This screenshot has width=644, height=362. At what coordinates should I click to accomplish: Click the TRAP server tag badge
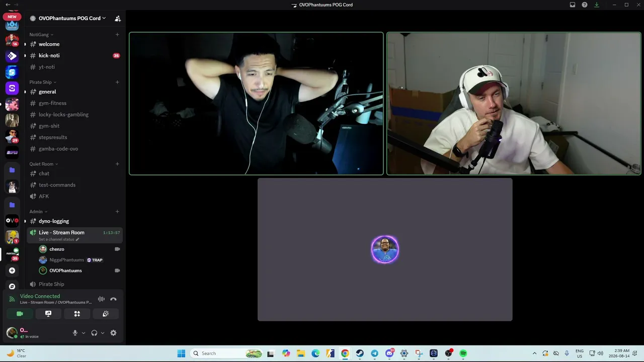(x=95, y=260)
